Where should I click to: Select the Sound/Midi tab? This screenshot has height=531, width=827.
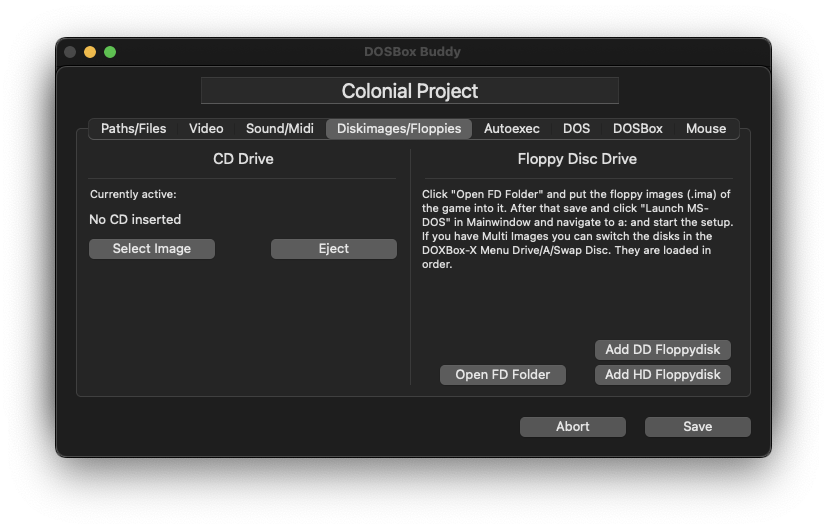click(x=280, y=129)
